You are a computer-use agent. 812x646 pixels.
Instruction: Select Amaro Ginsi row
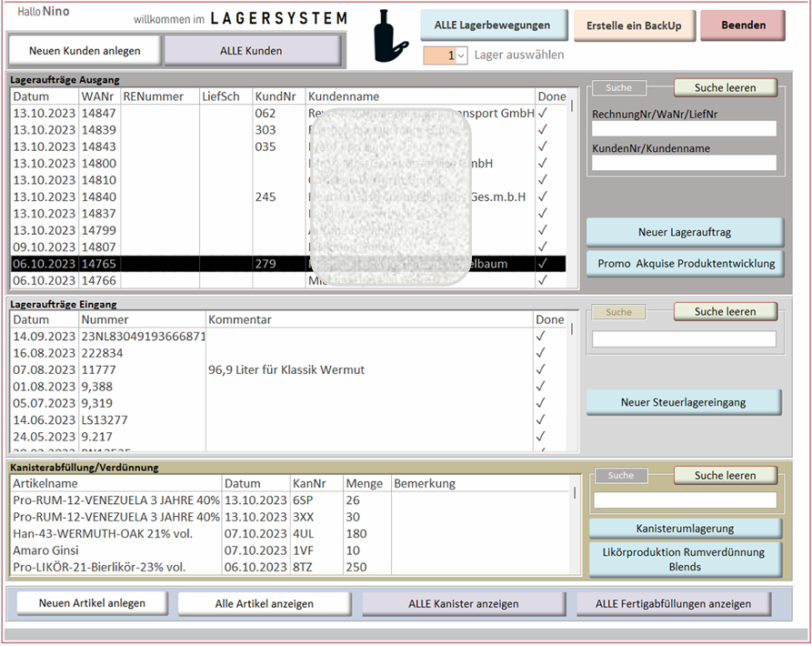coord(290,550)
